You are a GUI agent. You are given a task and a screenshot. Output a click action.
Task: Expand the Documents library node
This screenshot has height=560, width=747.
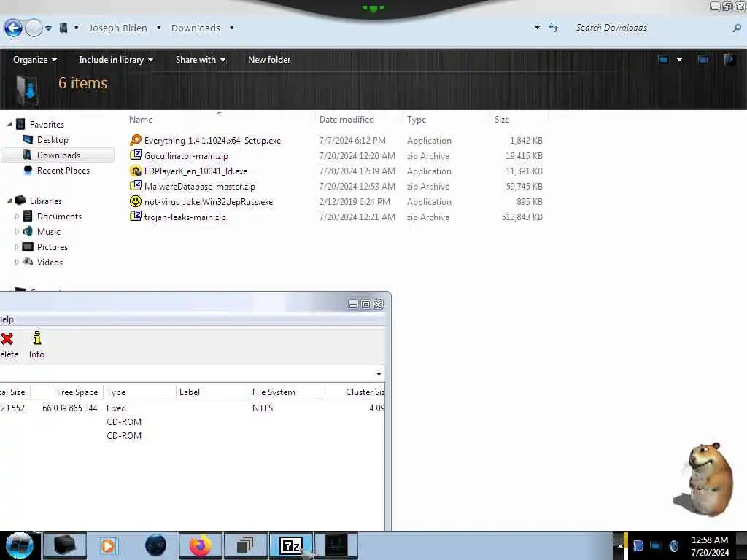pyautogui.click(x=17, y=216)
